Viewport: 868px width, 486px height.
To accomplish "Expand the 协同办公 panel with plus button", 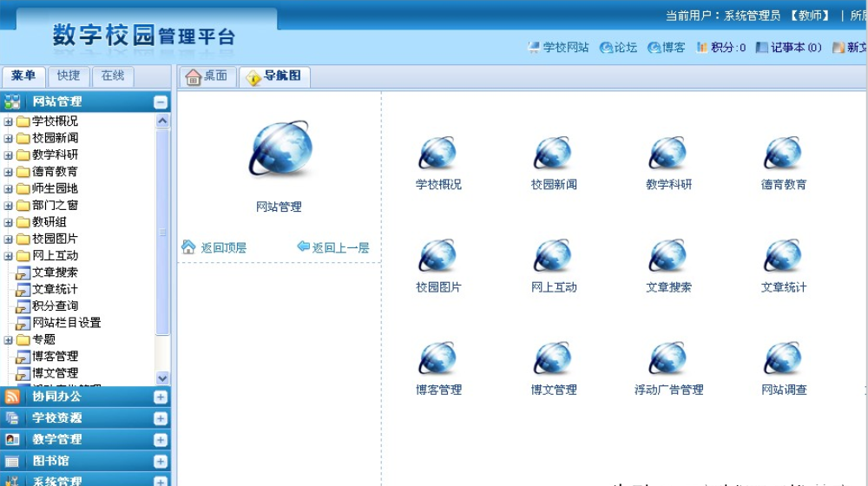I will point(161,397).
